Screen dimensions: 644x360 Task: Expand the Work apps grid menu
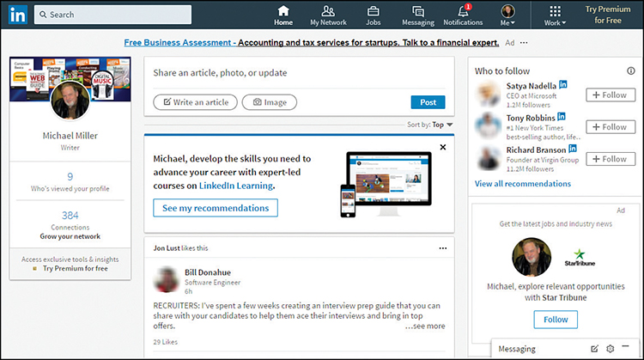pos(555,16)
